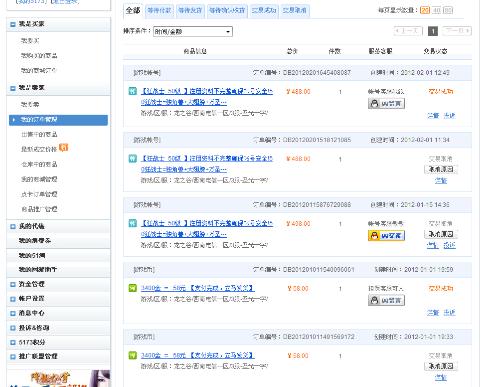Collapse the 我是买家 sidebar section

coord(13,24)
